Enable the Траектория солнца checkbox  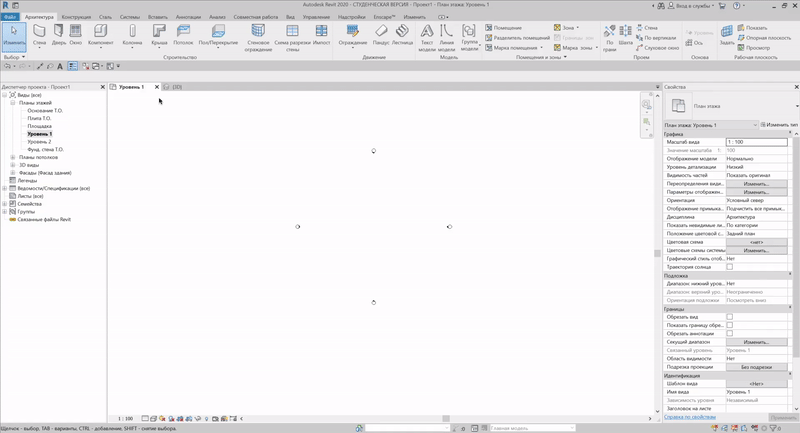point(729,267)
